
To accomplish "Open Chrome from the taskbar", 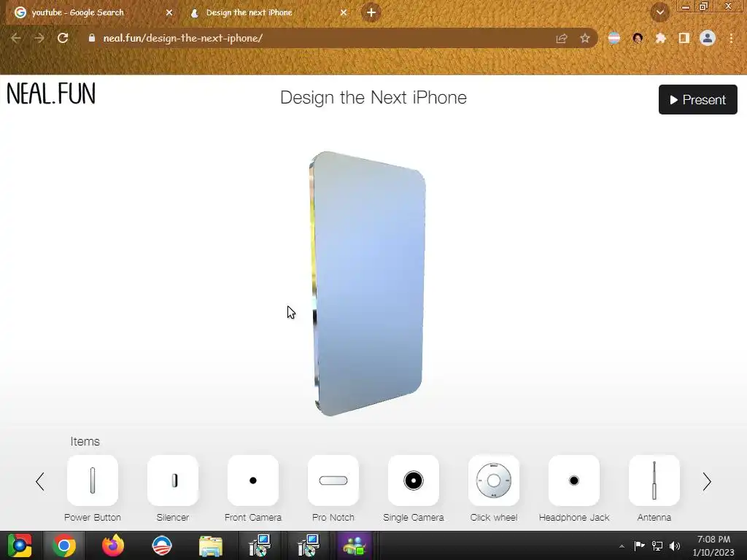I will (64, 545).
